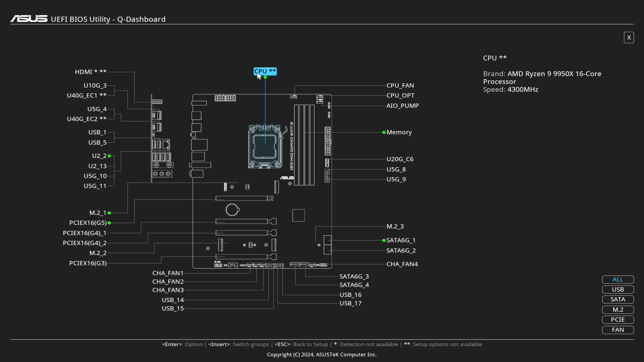Viewport: 644px width, 362px height.
Task: Switch to the USB filter group
Action: [x=618, y=290]
